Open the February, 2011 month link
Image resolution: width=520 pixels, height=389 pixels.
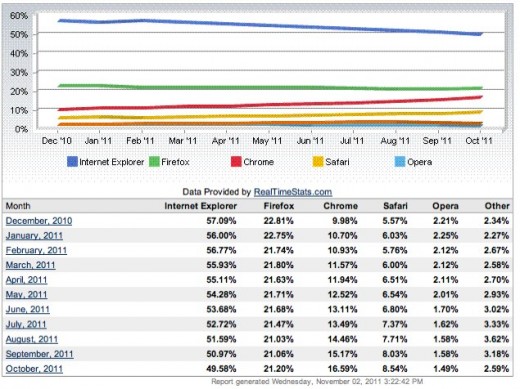click(x=36, y=250)
